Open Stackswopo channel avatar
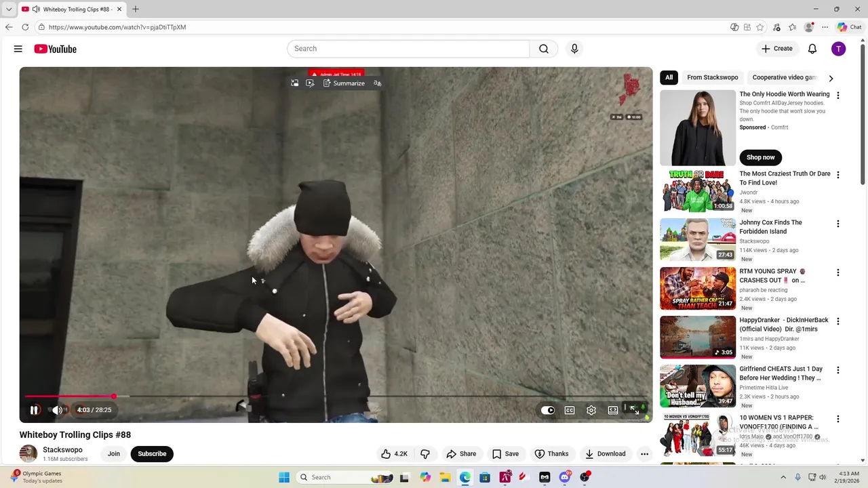 pyautogui.click(x=28, y=454)
